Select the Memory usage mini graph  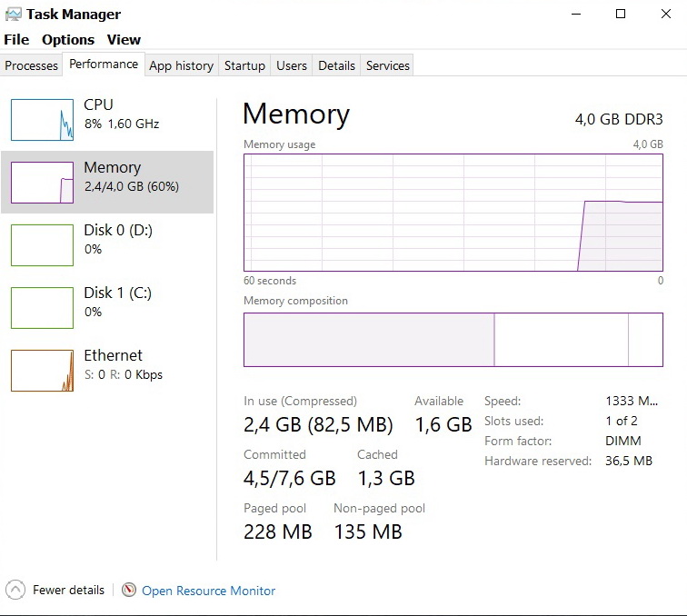pyautogui.click(x=42, y=183)
